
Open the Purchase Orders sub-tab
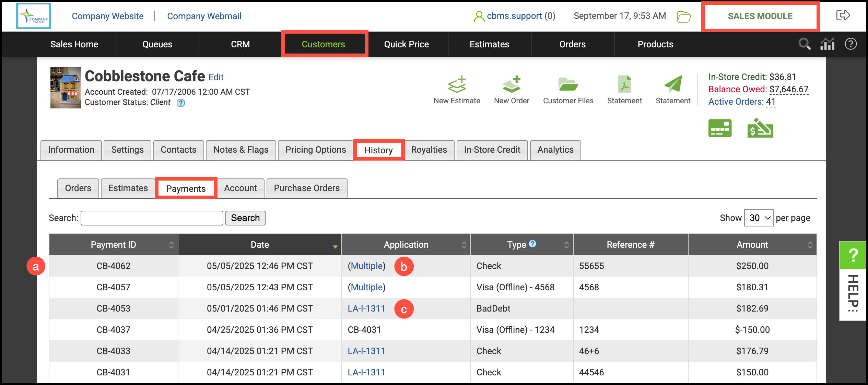pos(306,188)
